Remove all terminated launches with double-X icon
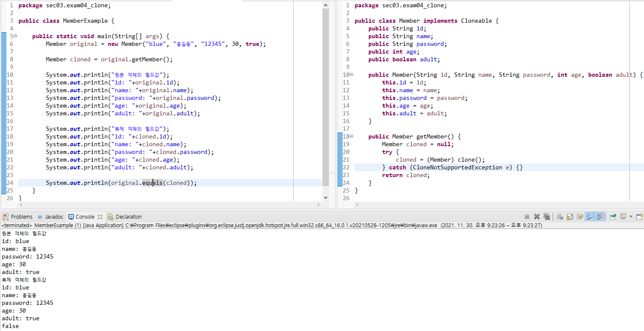644x331 pixels. (547, 217)
